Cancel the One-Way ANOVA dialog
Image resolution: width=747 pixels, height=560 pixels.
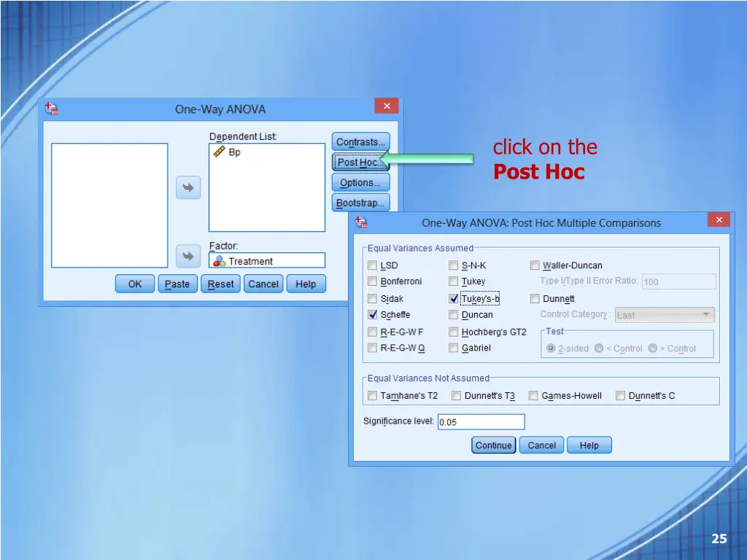pyautogui.click(x=263, y=284)
